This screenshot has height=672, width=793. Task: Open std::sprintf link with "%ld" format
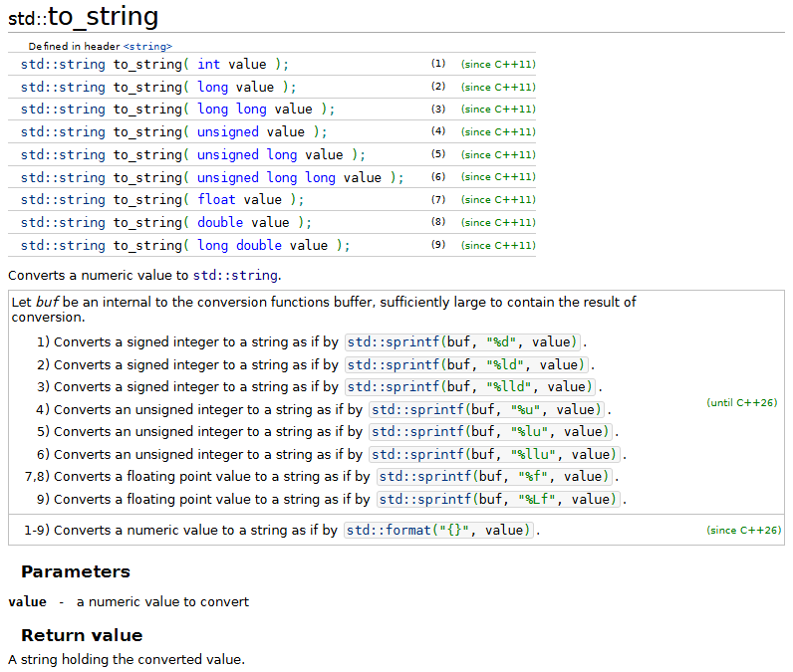coord(393,364)
